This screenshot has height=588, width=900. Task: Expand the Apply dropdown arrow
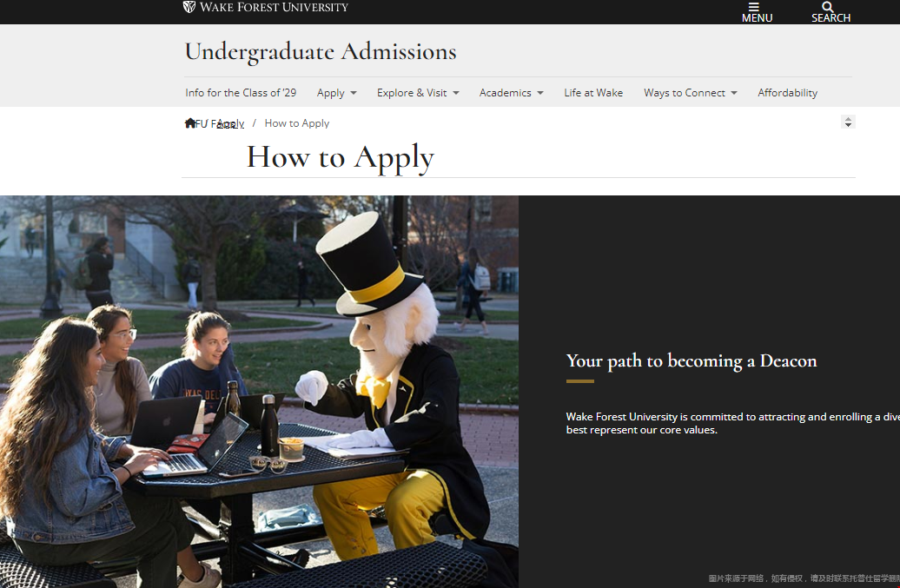(354, 93)
